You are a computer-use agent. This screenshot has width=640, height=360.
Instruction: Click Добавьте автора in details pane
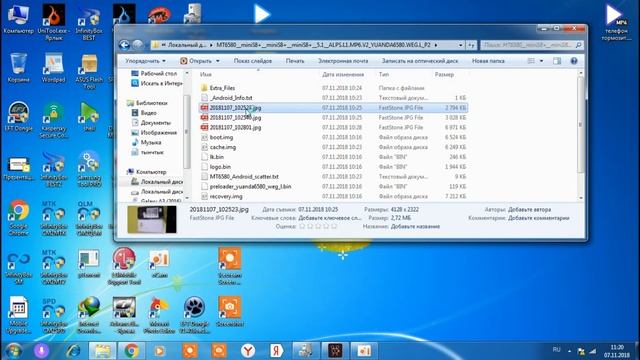[529, 209]
